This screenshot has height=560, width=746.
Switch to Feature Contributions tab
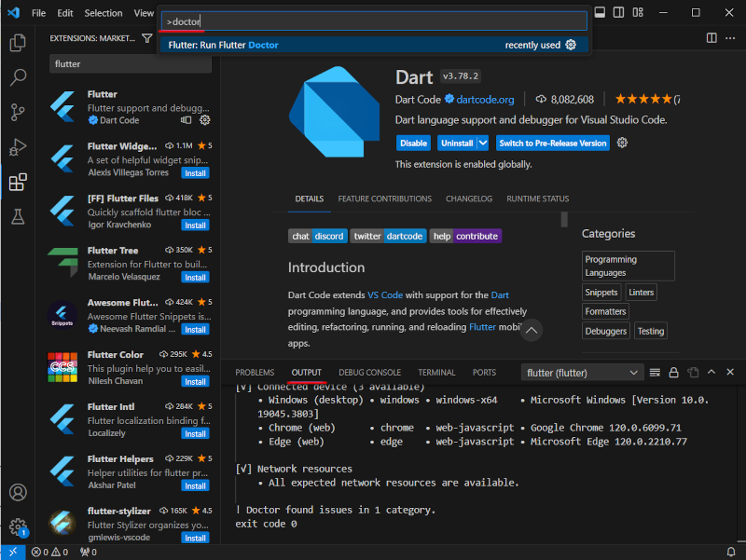point(385,198)
